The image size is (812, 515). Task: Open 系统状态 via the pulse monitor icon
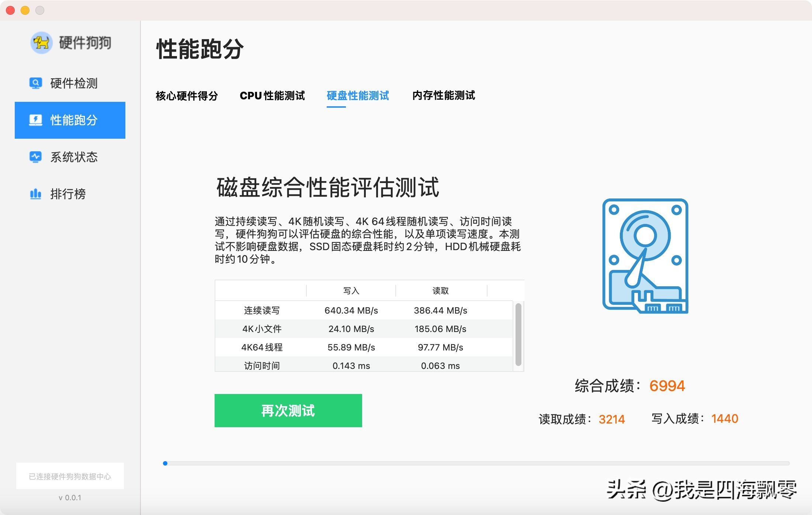[35, 157]
